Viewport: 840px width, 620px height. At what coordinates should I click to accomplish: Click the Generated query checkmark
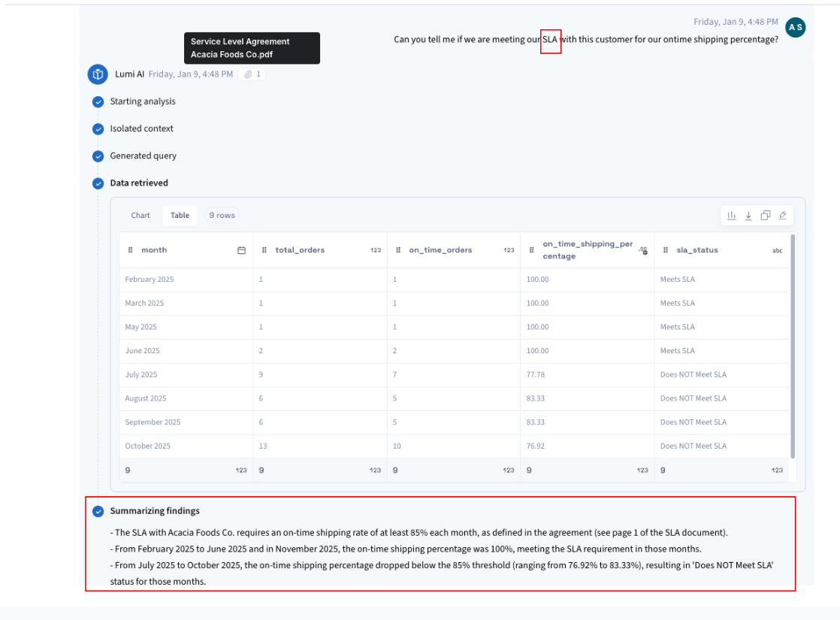(x=98, y=156)
